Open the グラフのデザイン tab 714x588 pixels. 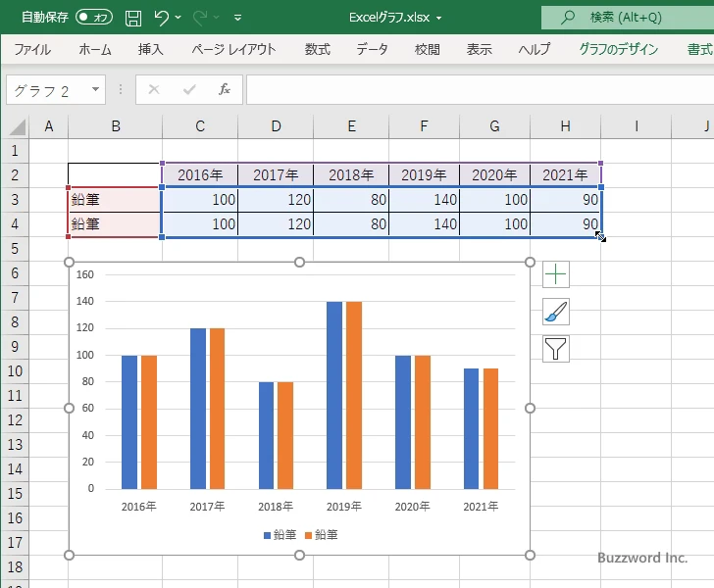point(618,49)
